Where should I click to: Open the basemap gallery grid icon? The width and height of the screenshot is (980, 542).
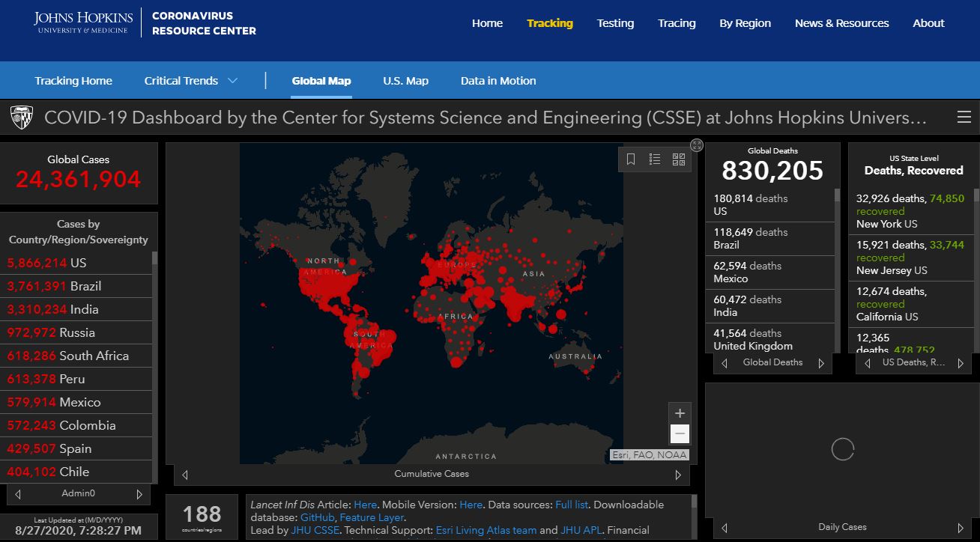pos(679,159)
